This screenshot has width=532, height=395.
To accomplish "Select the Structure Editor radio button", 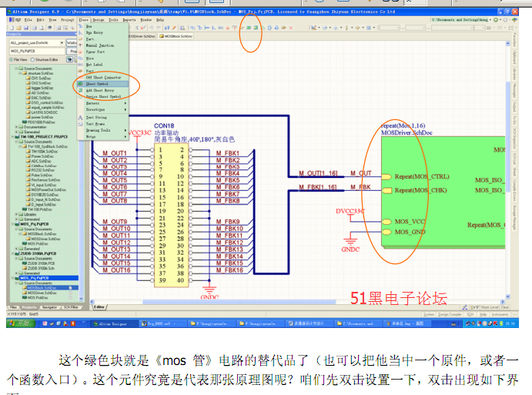I will coord(32,59).
